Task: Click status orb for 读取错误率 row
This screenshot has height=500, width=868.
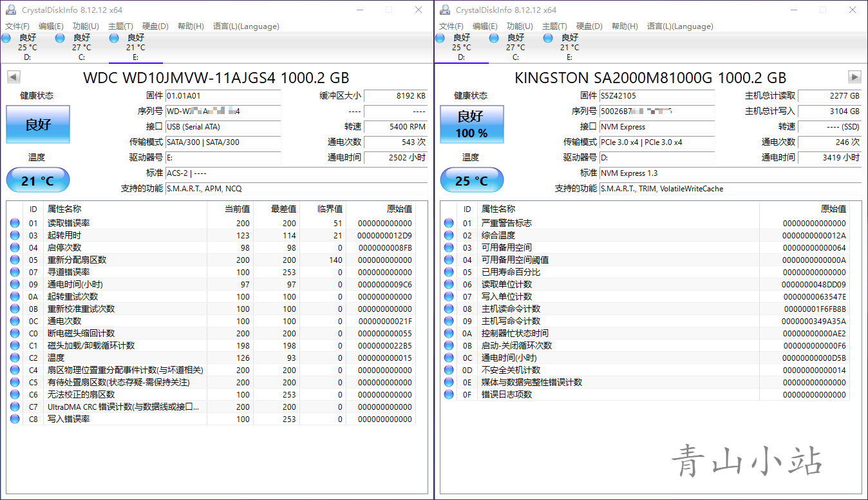Action: click(15, 223)
